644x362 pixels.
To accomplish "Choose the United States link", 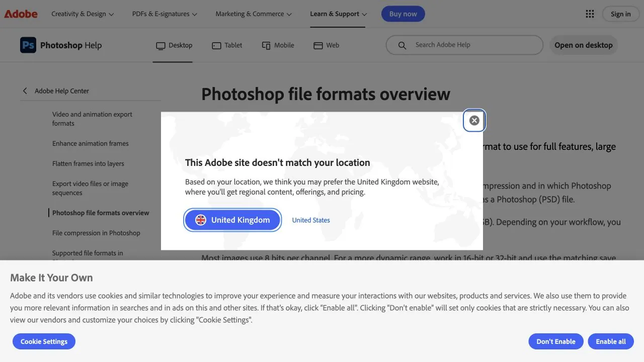I will 311,220.
